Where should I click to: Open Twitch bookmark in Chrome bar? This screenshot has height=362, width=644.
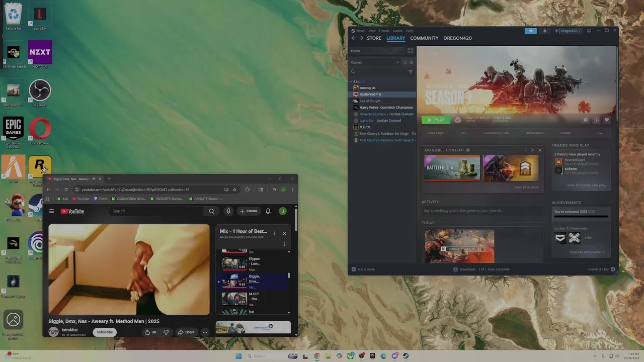[101, 199]
